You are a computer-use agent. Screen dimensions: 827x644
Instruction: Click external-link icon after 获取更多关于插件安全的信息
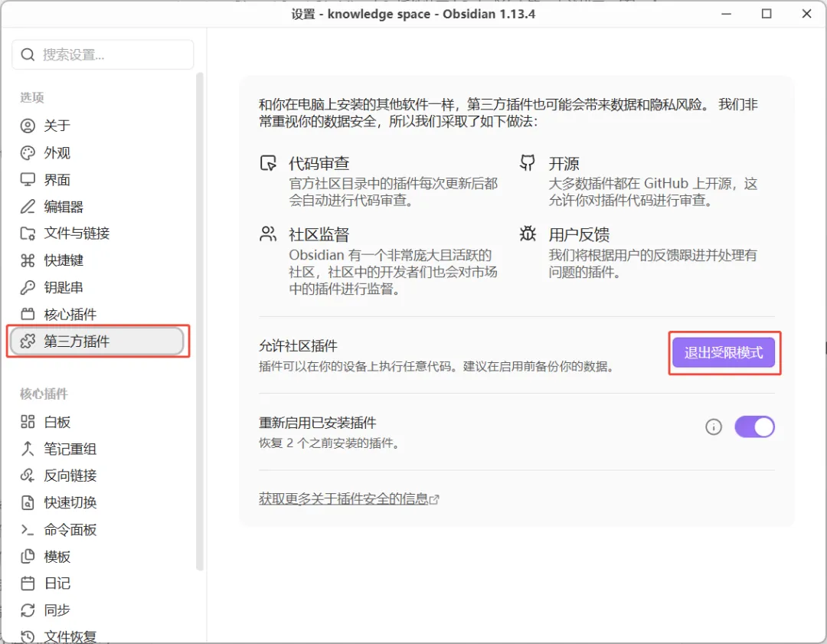[x=434, y=499]
